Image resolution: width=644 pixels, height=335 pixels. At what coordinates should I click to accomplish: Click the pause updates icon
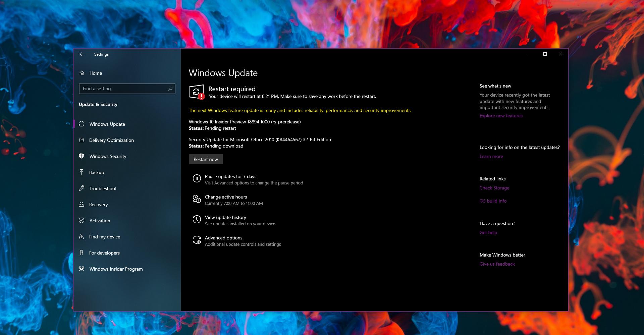[x=197, y=179]
